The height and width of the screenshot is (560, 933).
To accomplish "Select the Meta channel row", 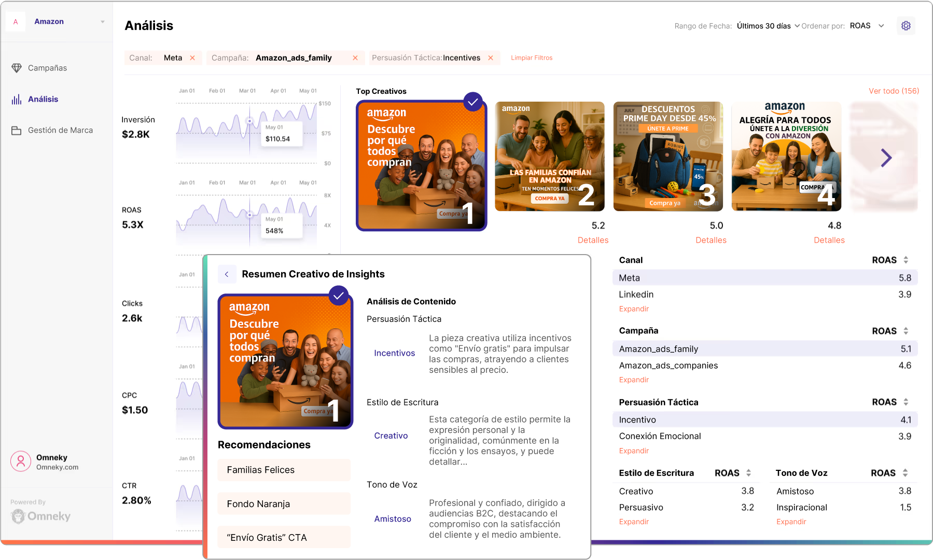I will pos(765,278).
